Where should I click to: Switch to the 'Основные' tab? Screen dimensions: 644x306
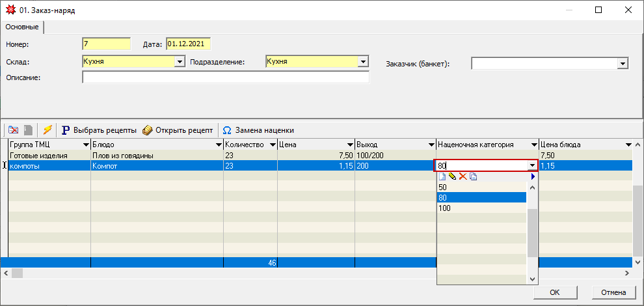tap(22, 27)
